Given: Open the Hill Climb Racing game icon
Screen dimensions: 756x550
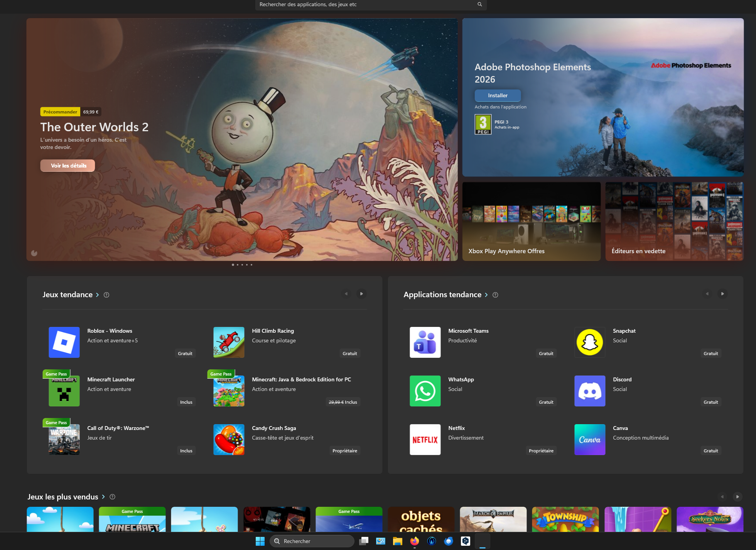Looking at the screenshot, I should [x=229, y=342].
